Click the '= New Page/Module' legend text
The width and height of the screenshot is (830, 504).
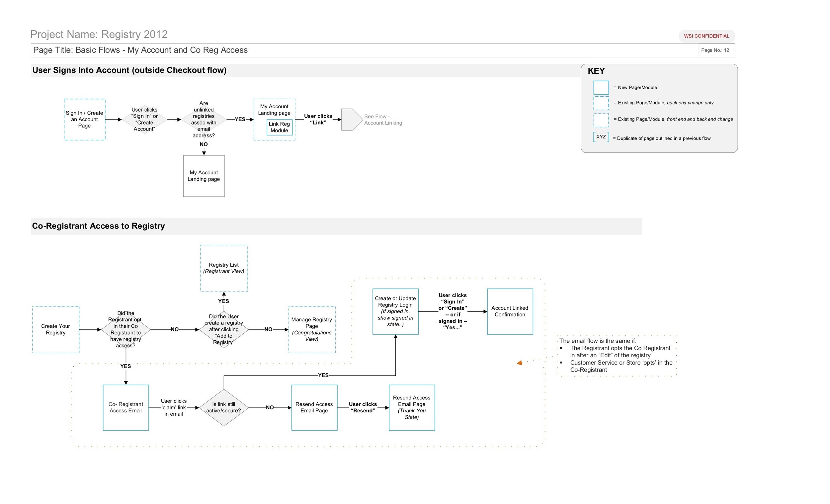[635, 88]
